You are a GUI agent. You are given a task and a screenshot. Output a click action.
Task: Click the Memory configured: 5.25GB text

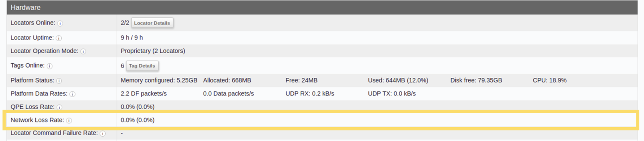tap(159, 80)
